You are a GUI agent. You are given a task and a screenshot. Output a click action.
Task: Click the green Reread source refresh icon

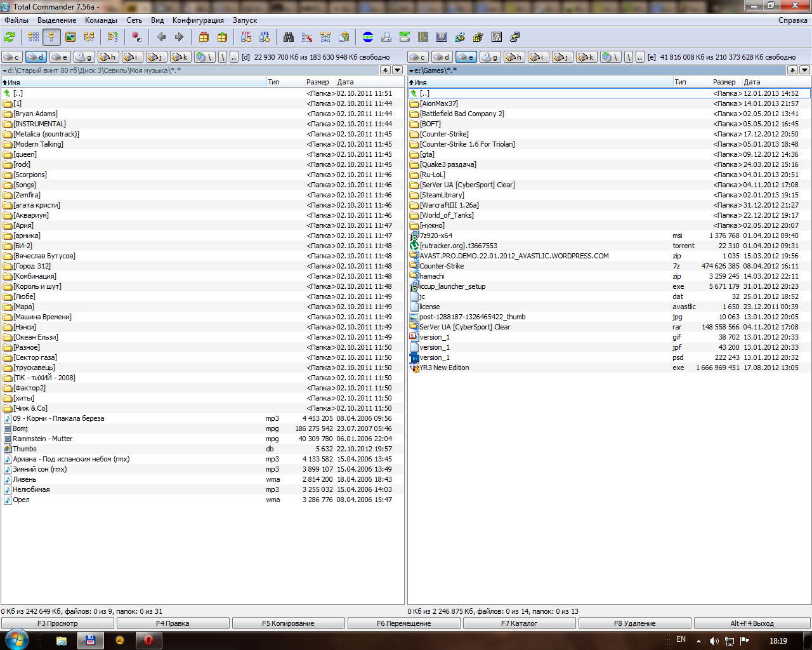click(10, 37)
